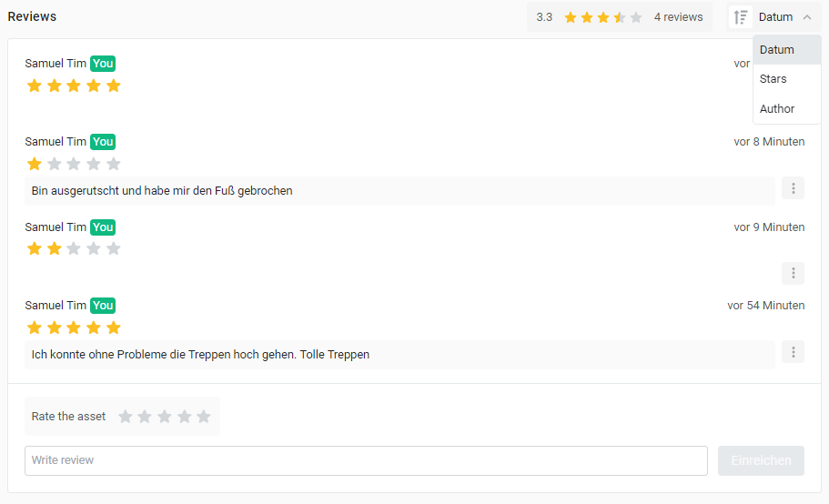Viewport: 829px width, 504px height.
Task: Click the 4 reviews count label
Action: tap(678, 17)
